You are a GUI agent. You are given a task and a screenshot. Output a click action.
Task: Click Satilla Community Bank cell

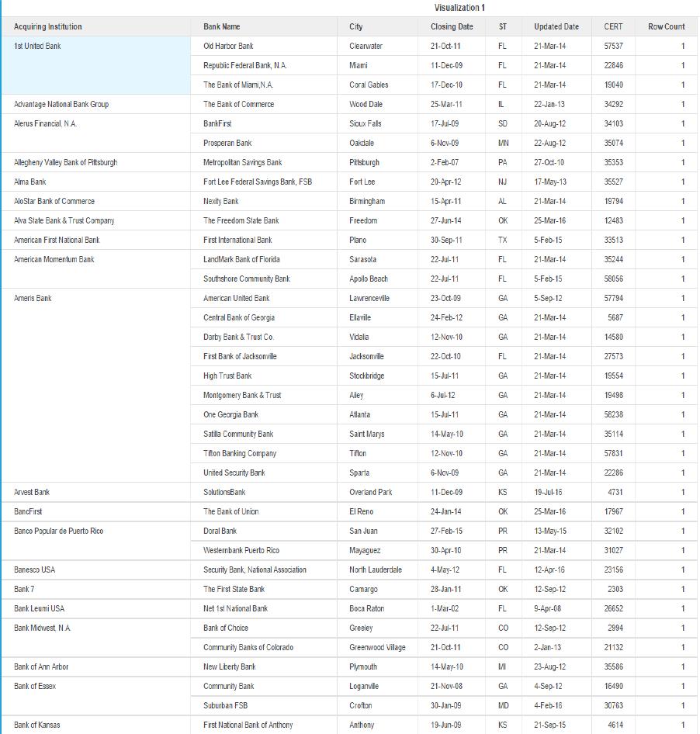(x=264, y=435)
